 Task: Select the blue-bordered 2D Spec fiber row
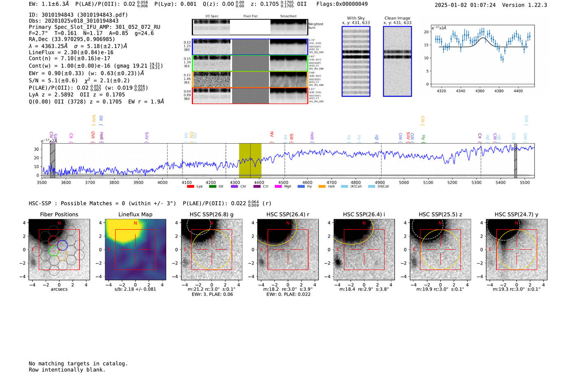point(250,47)
